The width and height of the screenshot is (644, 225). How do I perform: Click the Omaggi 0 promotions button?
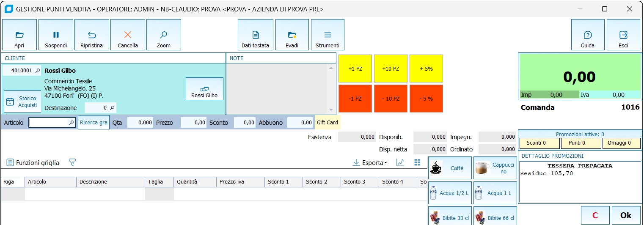tap(622, 143)
